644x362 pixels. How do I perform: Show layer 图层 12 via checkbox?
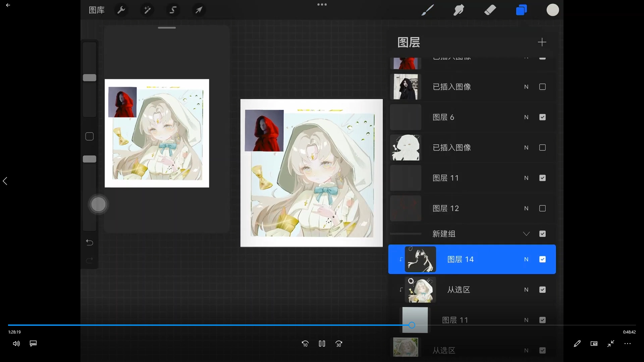click(542, 208)
